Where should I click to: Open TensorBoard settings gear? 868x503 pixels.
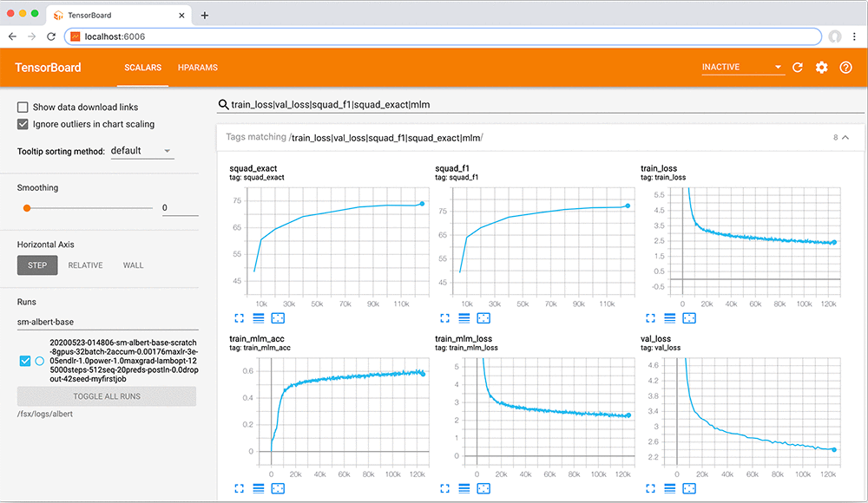tap(821, 68)
